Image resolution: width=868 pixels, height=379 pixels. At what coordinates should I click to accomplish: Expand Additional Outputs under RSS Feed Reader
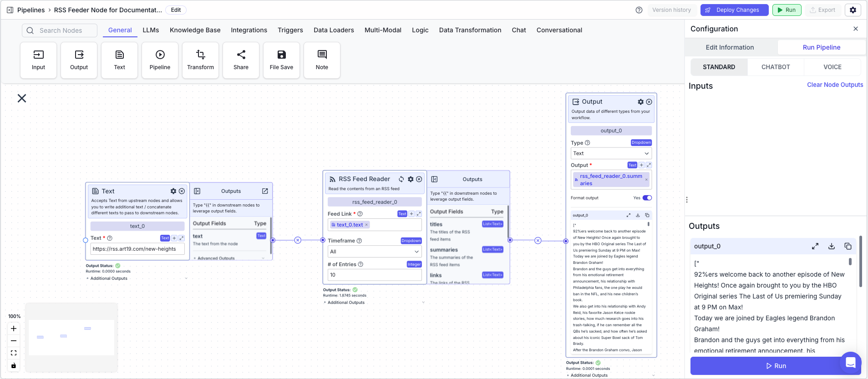(x=374, y=303)
